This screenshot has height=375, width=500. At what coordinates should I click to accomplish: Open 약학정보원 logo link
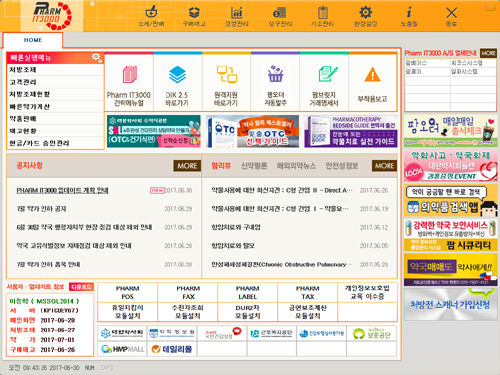point(172,333)
